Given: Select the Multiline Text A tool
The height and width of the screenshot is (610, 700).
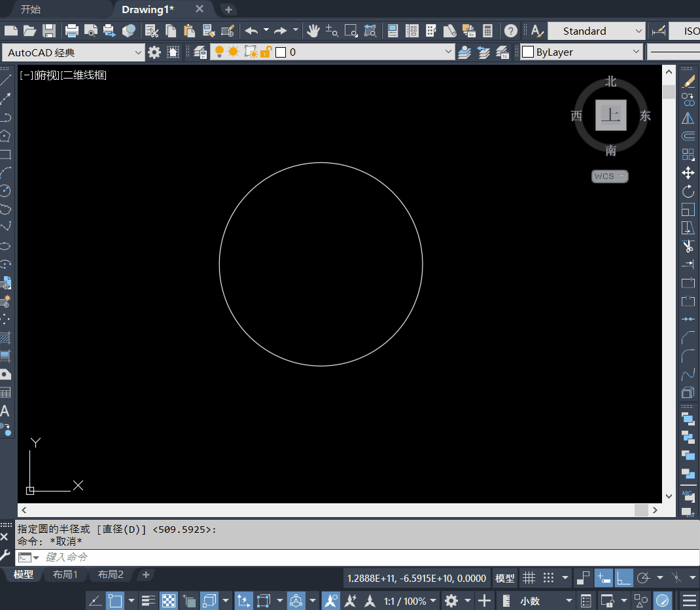Looking at the screenshot, I should (5, 411).
